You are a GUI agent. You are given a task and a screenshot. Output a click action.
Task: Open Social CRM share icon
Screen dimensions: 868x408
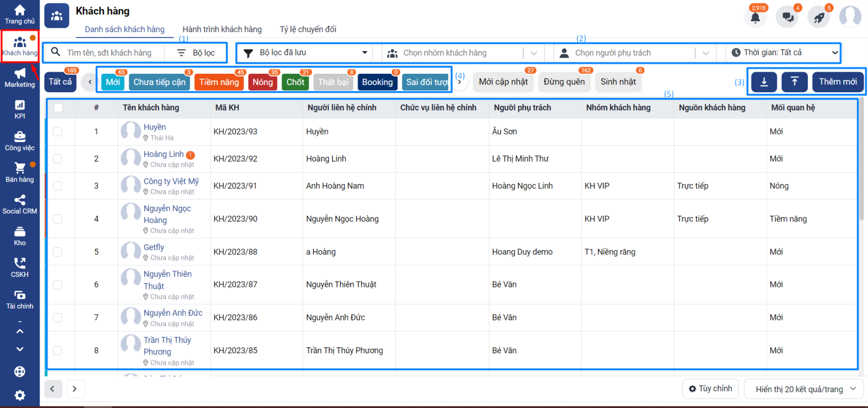pos(20,204)
